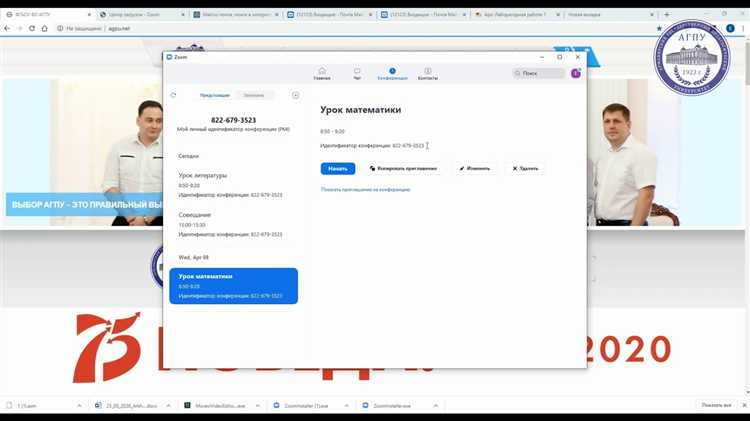Image resolution: width=750 pixels, height=421 pixels.
Task: Expand options for MovaviVideoEditor download
Action: (257, 406)
